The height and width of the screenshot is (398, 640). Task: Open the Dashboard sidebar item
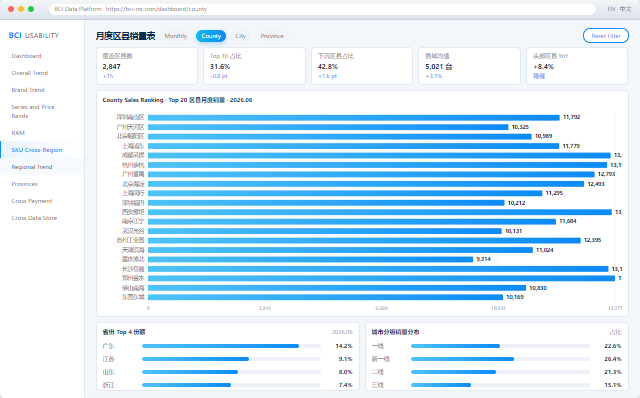click(x=26, y=56)
